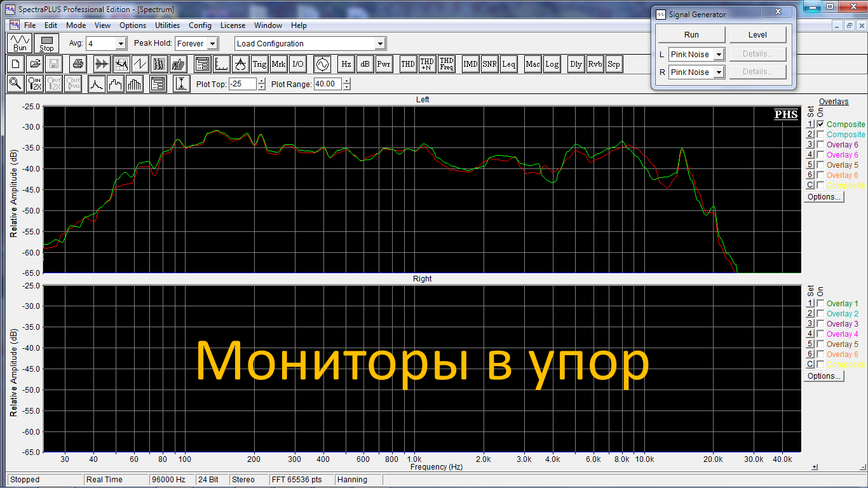This screenshot has height=488, width=868.
Task: Click the Plot Top spinner arrows
Action: pos(262,84)
